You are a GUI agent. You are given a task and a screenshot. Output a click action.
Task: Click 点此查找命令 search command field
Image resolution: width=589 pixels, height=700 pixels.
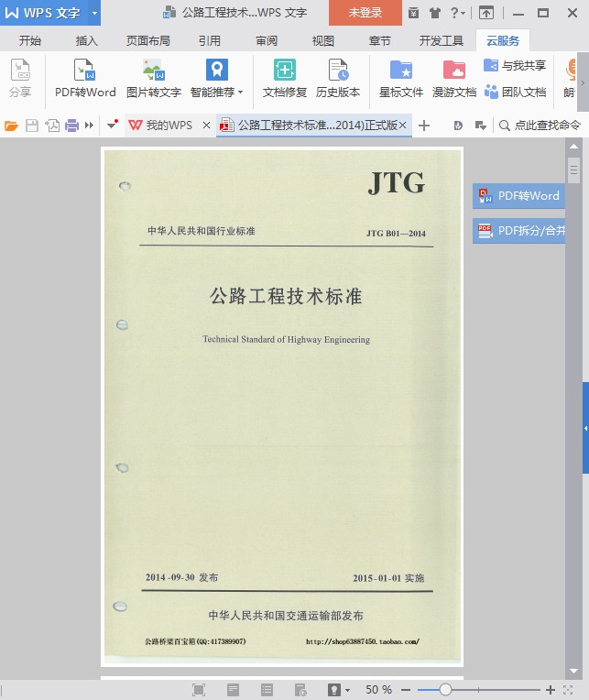(x=540, y=126)
